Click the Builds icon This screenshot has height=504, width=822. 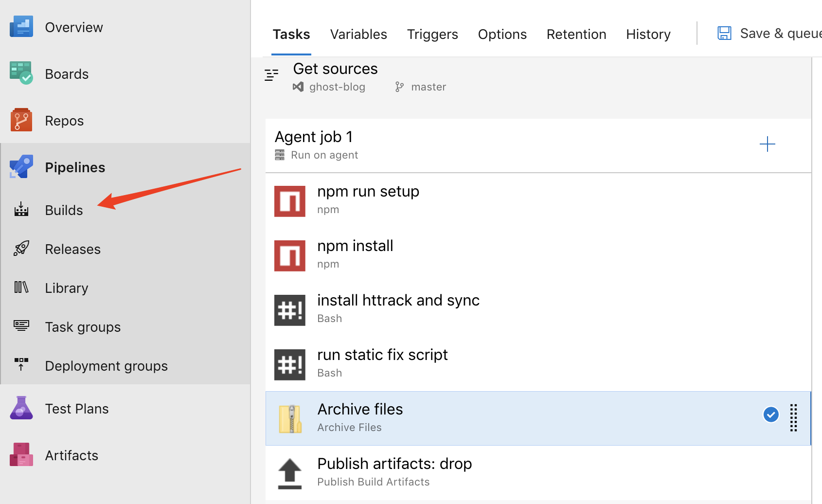pyautogui.click(x=21, y=210)
